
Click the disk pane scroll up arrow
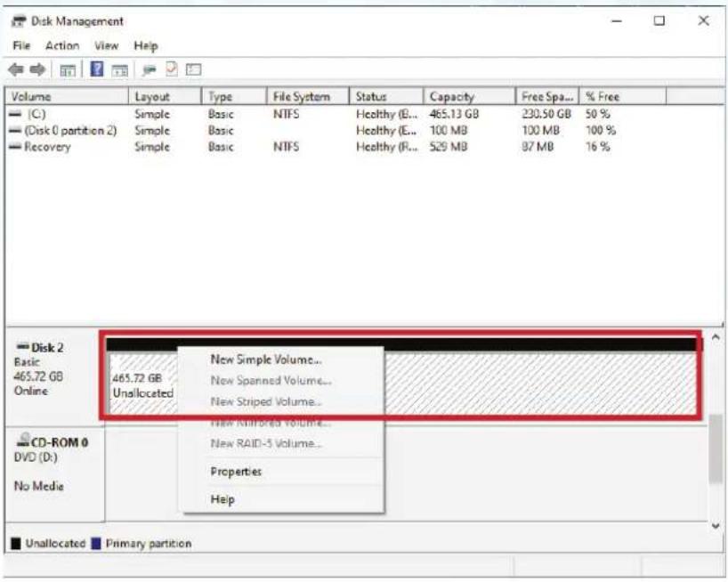[716, 337]
